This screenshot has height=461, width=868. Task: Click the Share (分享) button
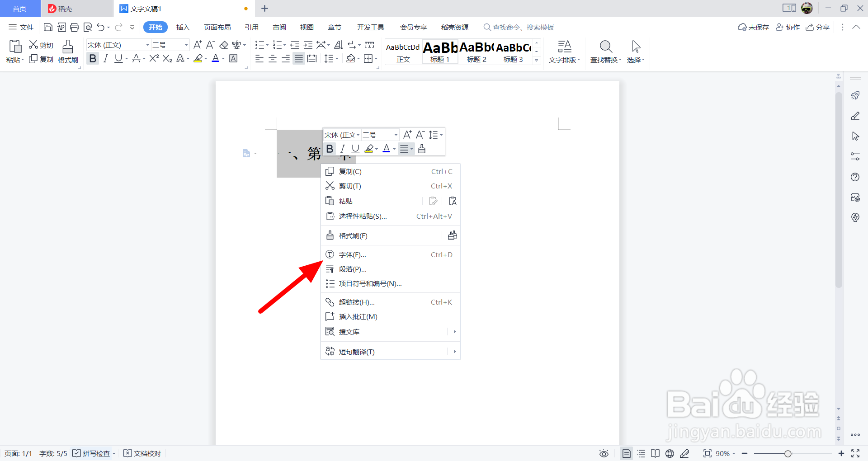[x=818, y=27]
